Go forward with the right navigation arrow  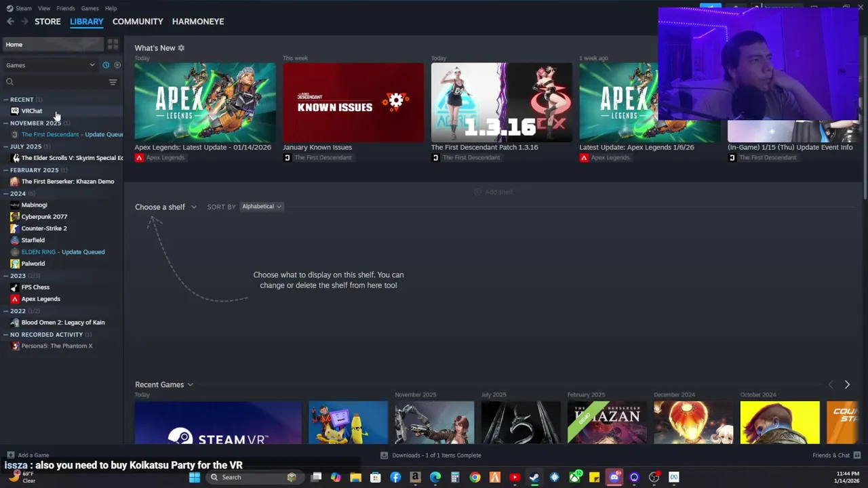pyautogui.click(x=25, y=22)
